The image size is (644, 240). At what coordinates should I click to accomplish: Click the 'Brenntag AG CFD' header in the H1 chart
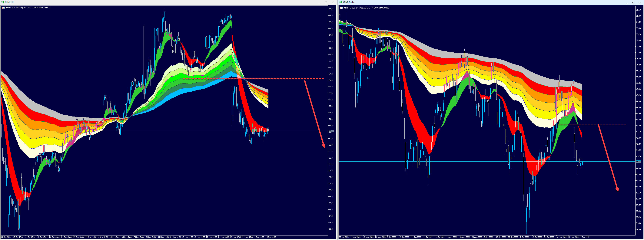23,8
